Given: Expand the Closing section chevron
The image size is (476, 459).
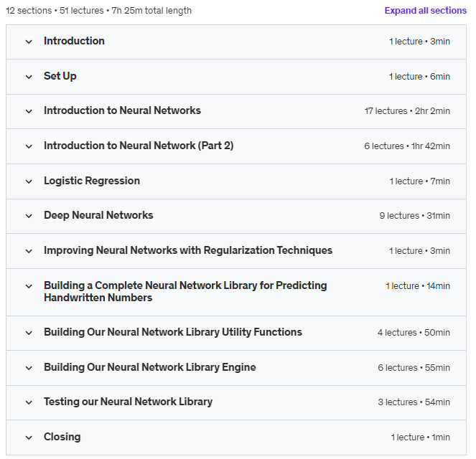Looking at the screenshot, I should pos(29,437).
